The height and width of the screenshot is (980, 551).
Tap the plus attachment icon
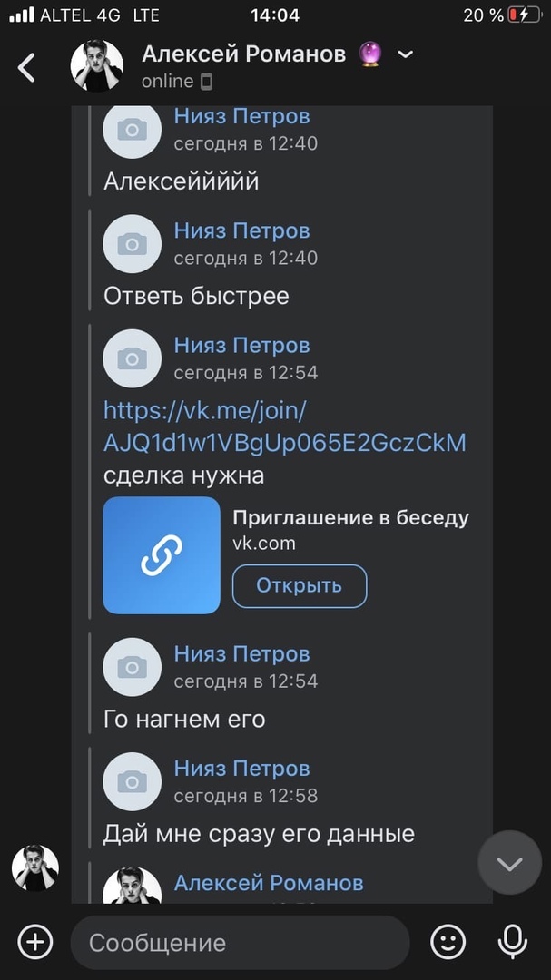pos(35,942)
